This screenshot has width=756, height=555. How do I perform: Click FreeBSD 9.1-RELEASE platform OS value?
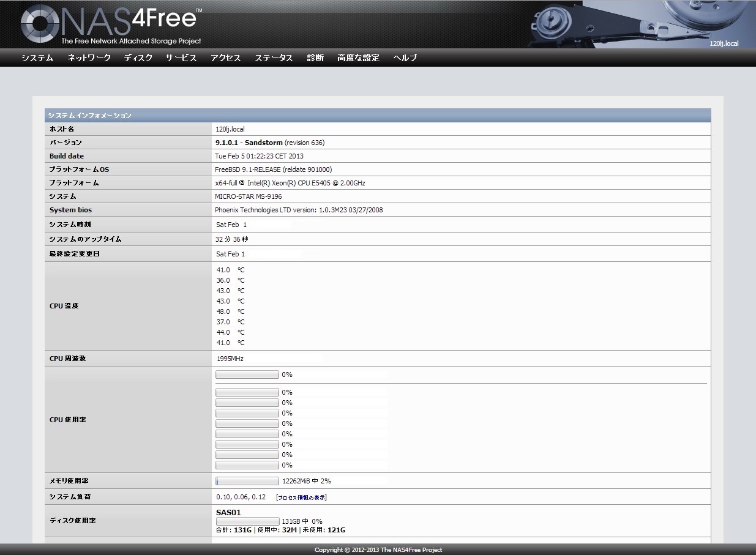click(274, 169)
